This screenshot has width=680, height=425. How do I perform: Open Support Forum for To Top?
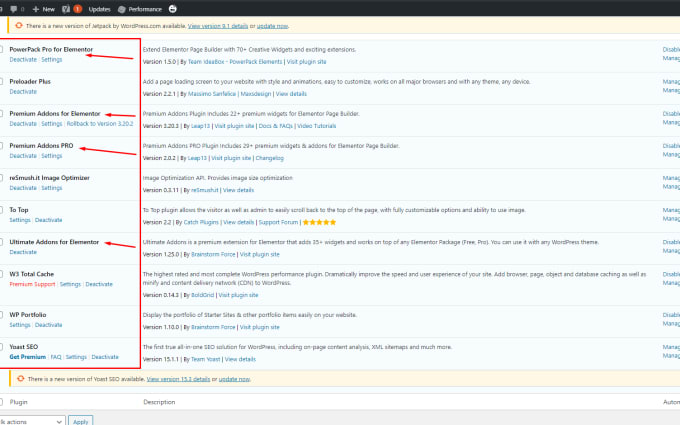278,222
